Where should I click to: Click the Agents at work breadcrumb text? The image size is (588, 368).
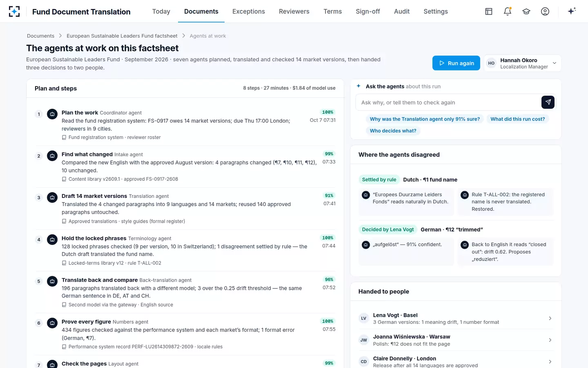tap(208, 36)
